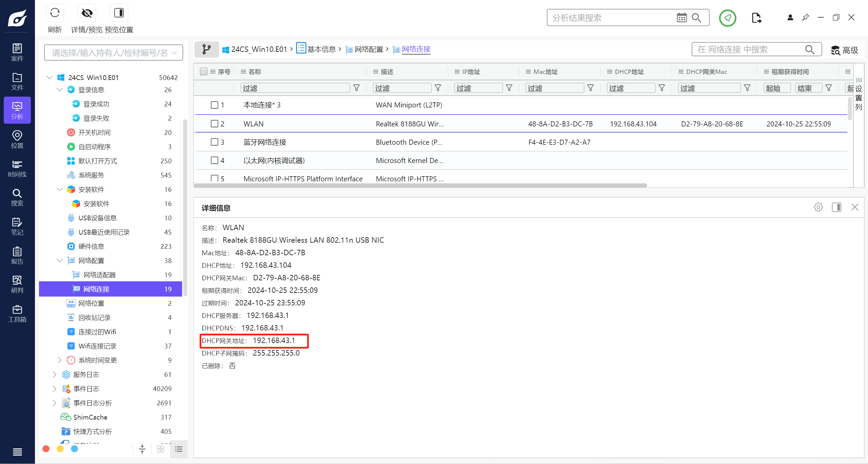Viewport: 868px width, 464px height.
Task: Click the green shield status icon
Action: (x=727, y=18)
